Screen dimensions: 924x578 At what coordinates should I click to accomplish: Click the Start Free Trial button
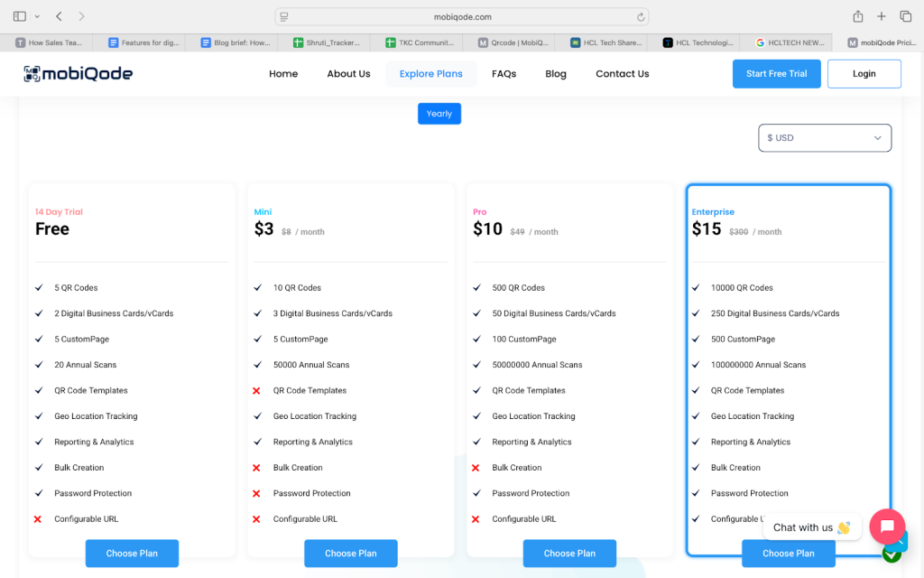[776, 74]
